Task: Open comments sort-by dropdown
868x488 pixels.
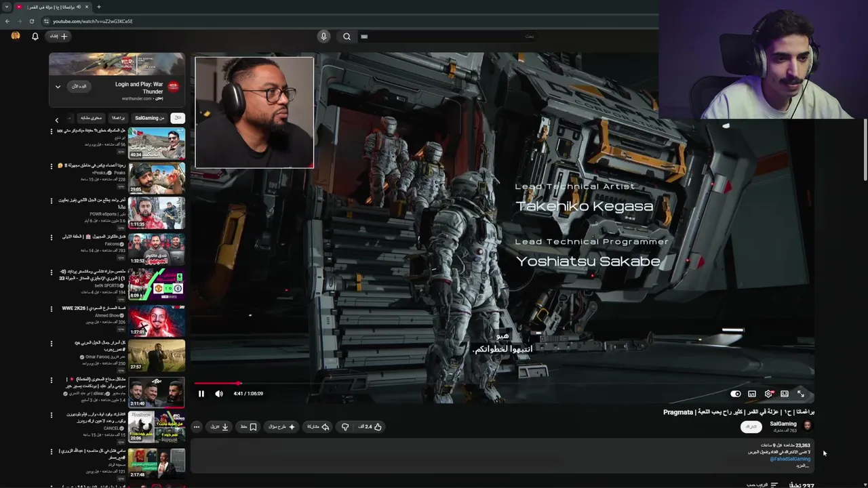Action: 763,485
